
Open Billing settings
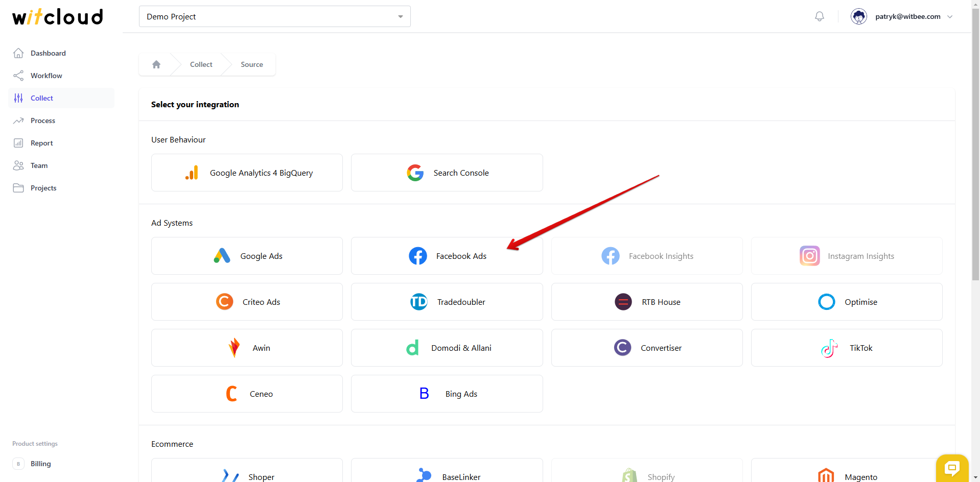(61, 464)
